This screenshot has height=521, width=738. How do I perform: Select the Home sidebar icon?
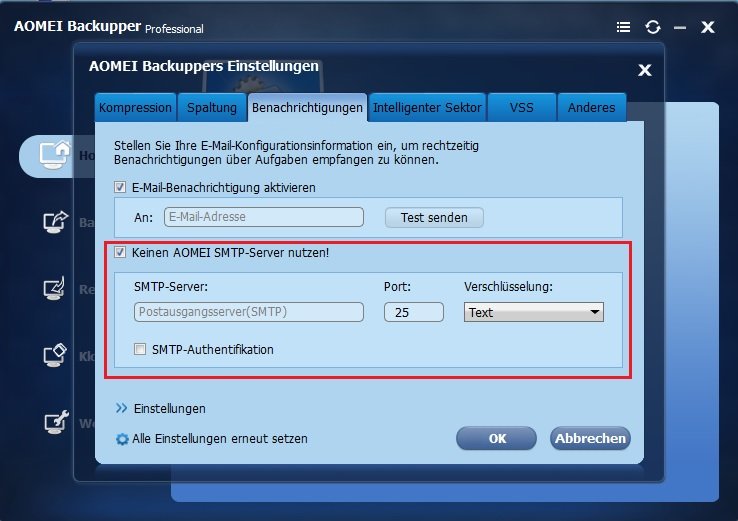pos(55,155)
